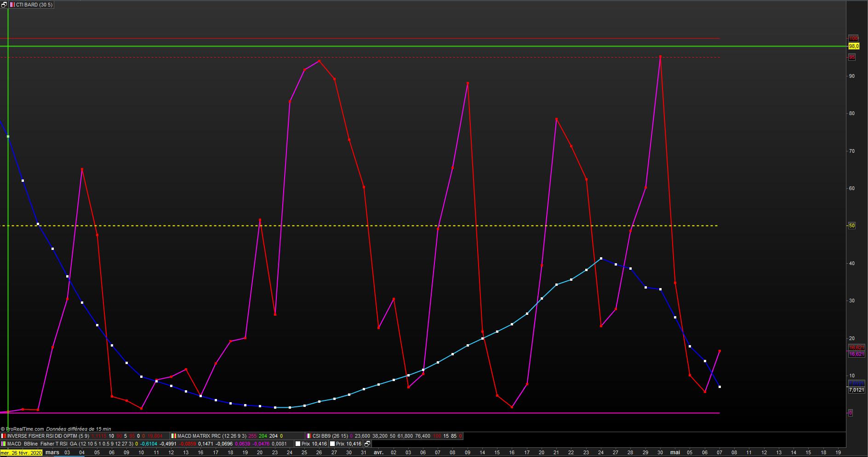Click the 0,0081 MACD value
Image resolution: width=868 pixels, height=457 pixels.
279,444
